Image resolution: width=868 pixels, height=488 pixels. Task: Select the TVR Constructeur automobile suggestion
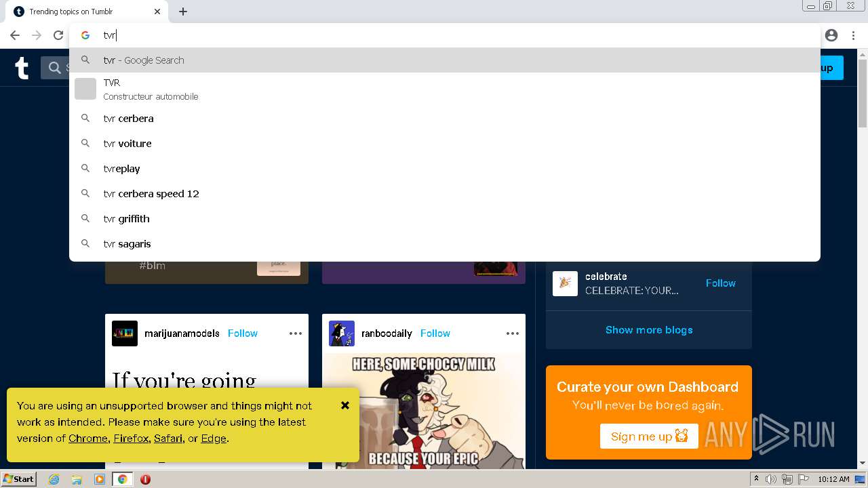(x=445, y=89)
